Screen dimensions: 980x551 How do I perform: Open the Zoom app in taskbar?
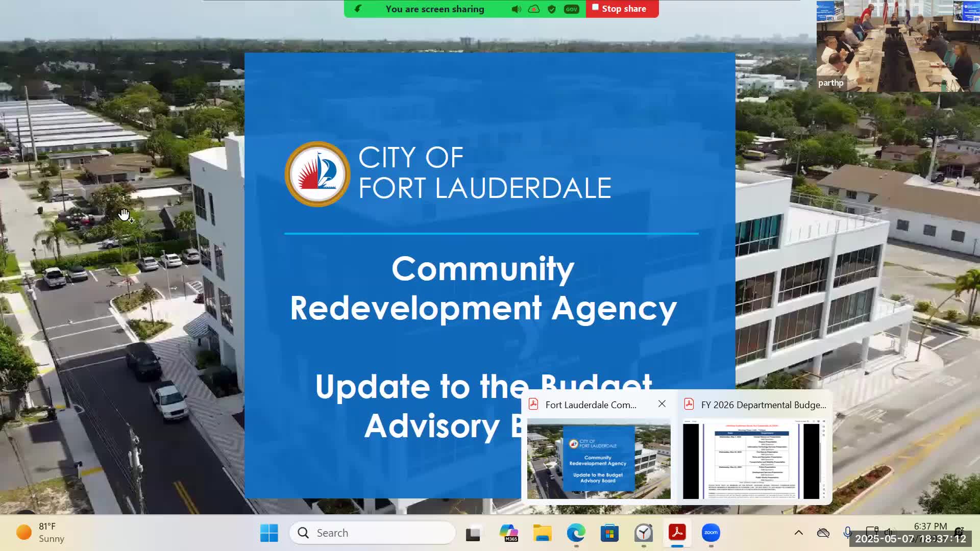click(711, 533)
